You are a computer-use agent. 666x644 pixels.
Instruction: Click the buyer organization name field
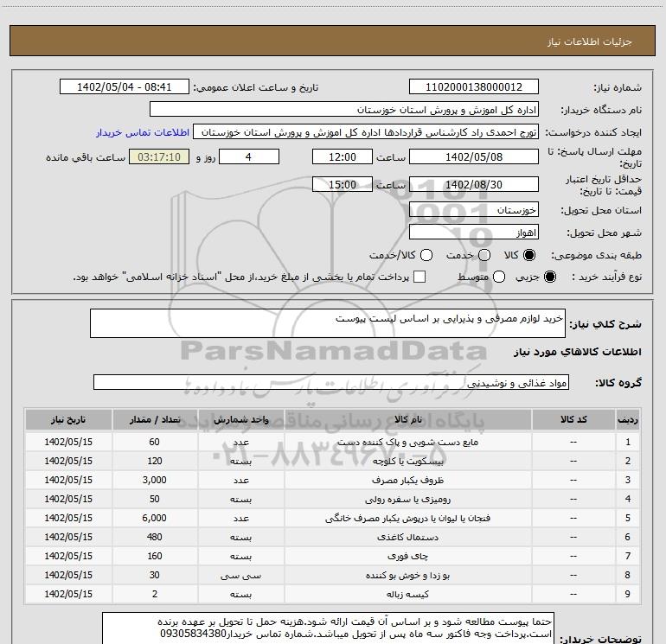click(x=344, y=110)
